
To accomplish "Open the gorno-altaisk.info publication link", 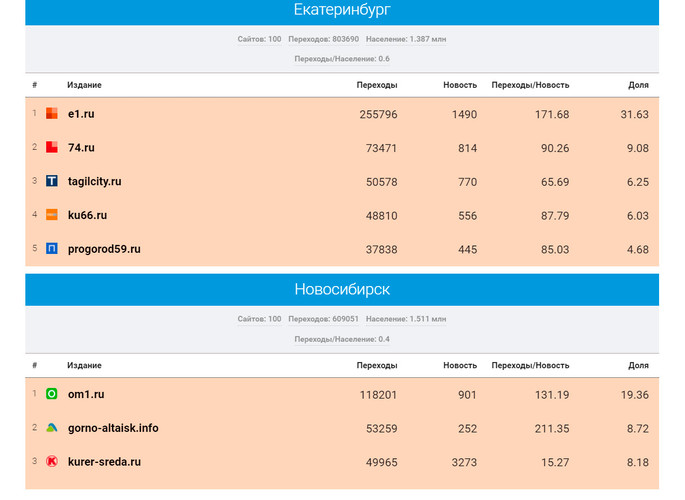I will [x=112, y=428].
